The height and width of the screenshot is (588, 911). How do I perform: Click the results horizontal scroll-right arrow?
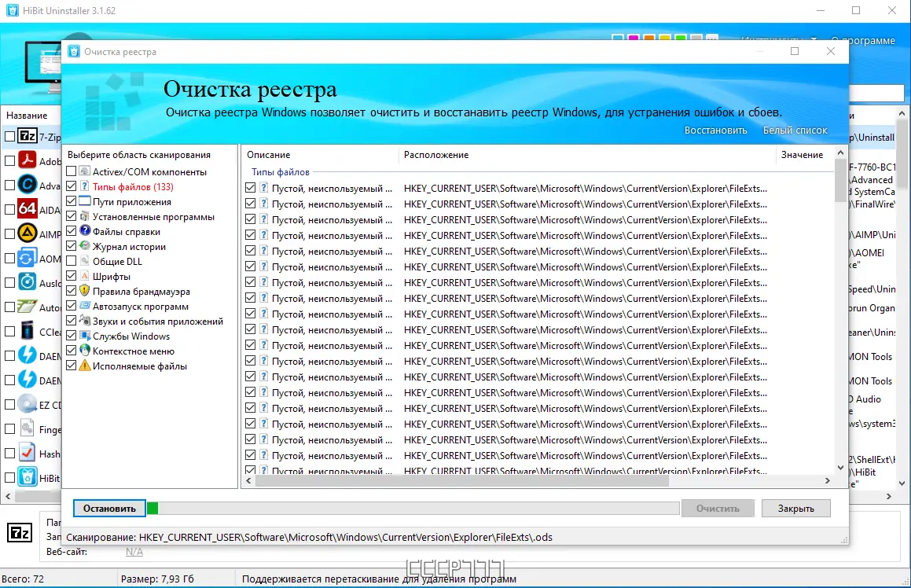(828, 480)
